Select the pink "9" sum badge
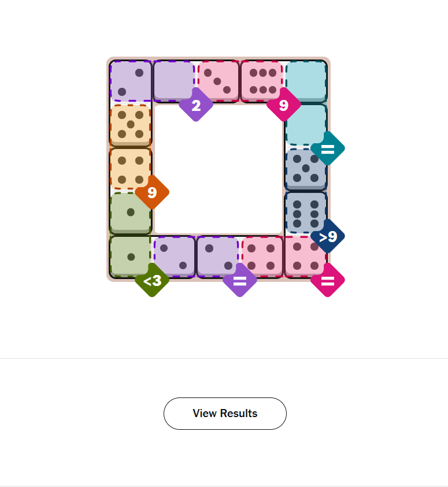Image resolution: width=448 pixels, height=487 pixels. coord(283,105)
